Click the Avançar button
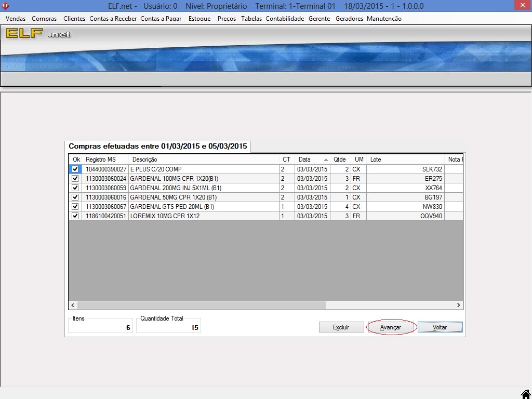Screen dimensions: 532x399 click(x=391, y=327)
